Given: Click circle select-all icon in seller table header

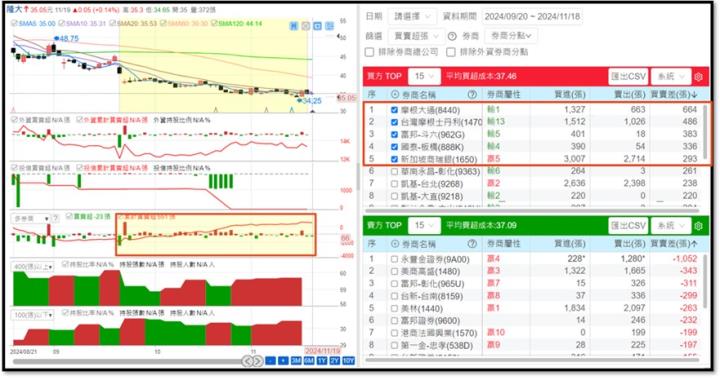Looking at the screenshot, I should [395, 244].
